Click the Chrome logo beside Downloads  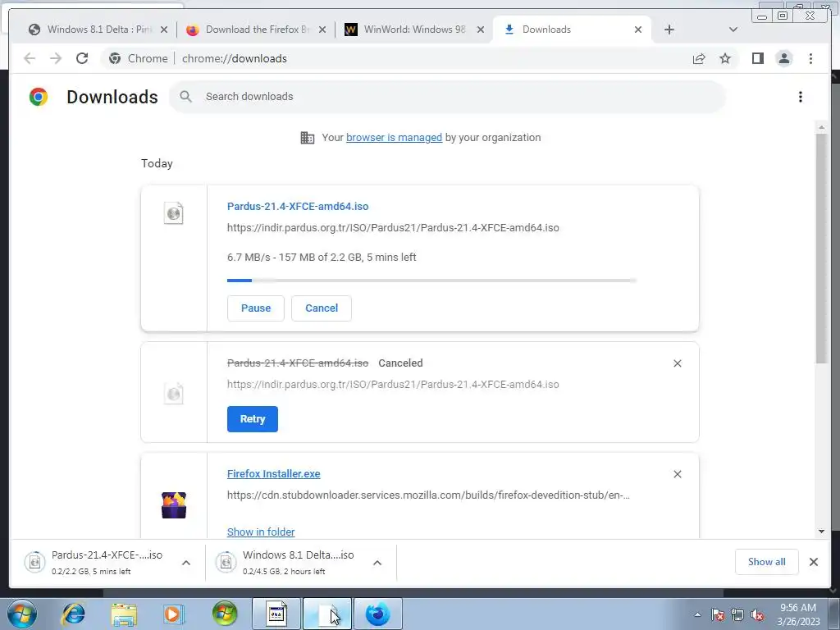[39, 97]
